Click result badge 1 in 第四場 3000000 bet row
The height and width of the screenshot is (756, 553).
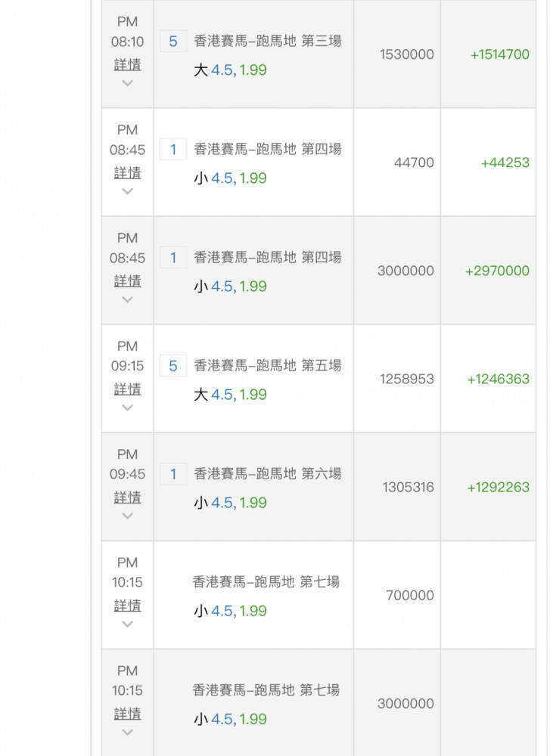[173, 258]
